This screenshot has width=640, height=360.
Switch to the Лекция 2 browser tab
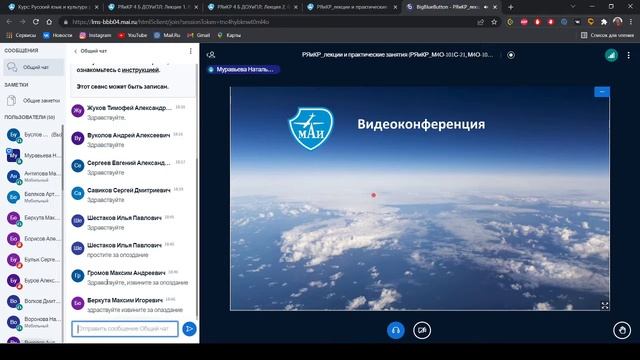[253, 7]
